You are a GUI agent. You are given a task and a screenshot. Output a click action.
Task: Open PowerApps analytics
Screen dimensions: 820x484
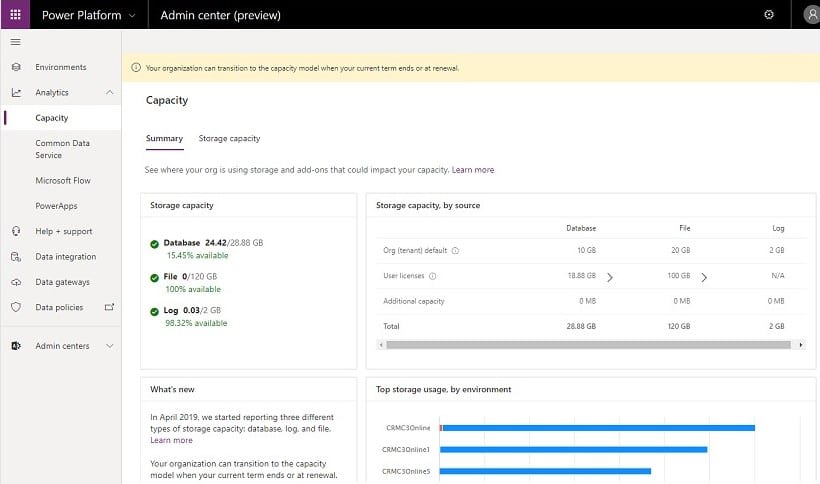click(x=56, y=206)
